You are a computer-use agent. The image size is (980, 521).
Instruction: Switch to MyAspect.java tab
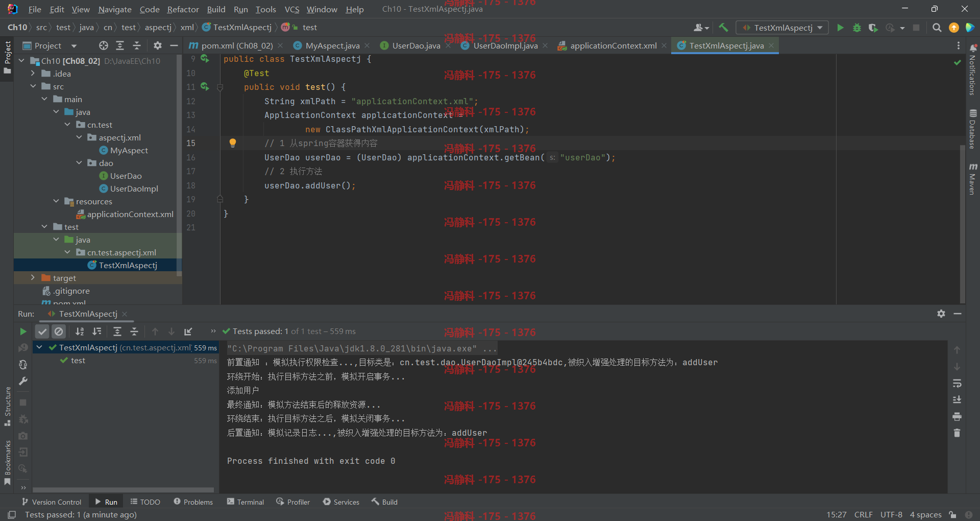pos(332,45)
